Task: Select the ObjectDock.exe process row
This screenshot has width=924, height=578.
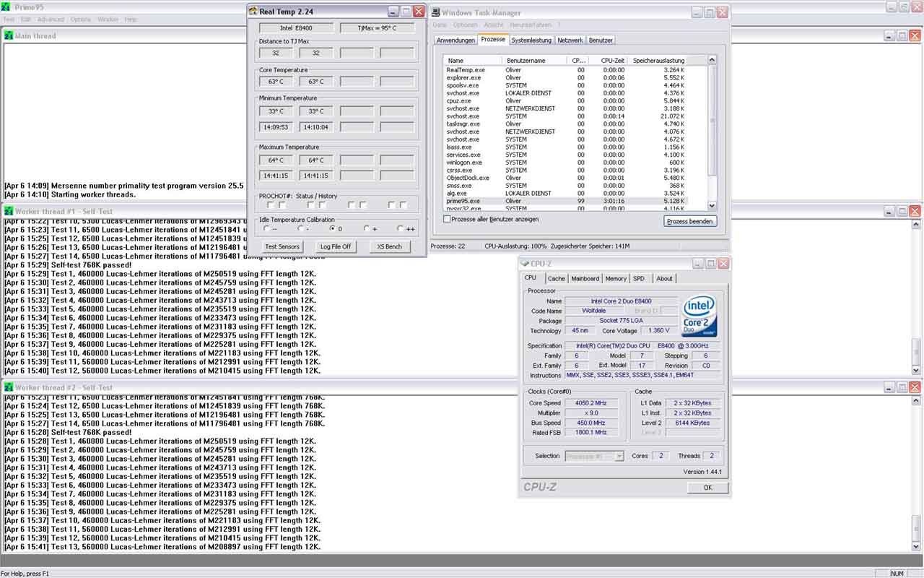Action: click(566, 178)
